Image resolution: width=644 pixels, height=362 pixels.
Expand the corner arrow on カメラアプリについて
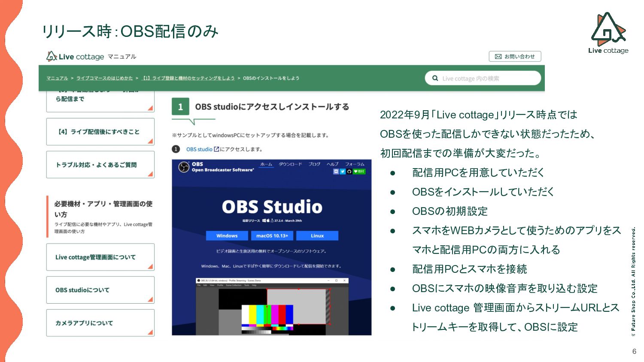150,332
